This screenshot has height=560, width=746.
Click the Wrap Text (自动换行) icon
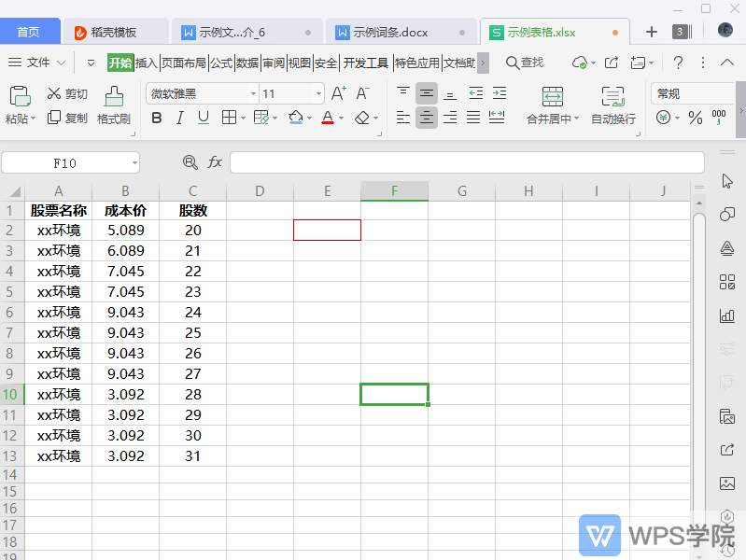[x=612, y=96]
